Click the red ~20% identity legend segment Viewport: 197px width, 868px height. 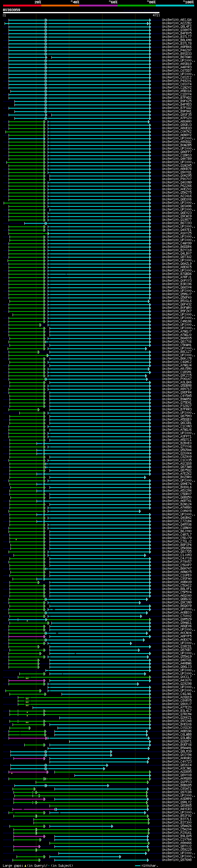22,6
